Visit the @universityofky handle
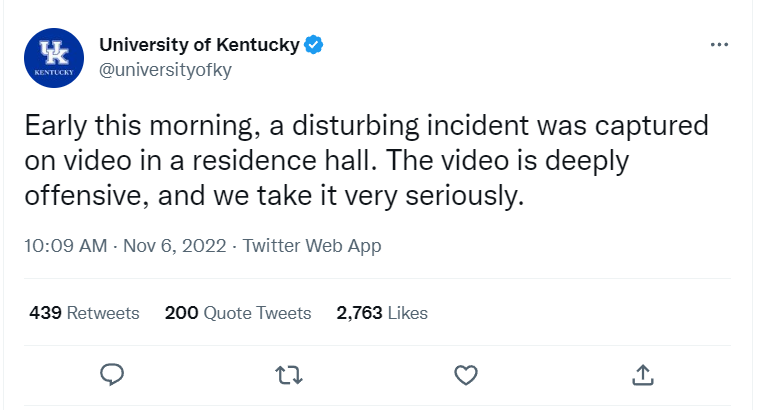This screenshot has width=763, height=410. (x=165, y=69)
